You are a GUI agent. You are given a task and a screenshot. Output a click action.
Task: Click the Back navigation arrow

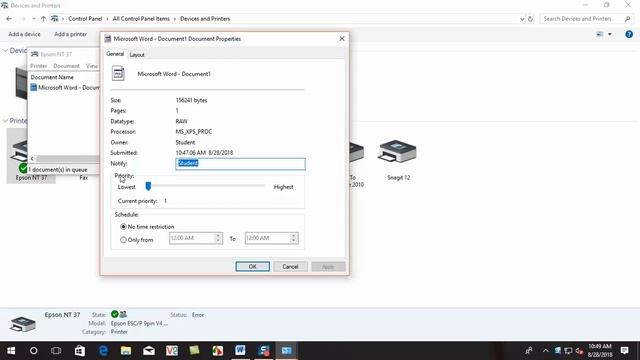pyautogui.click(x=9, y=19)
